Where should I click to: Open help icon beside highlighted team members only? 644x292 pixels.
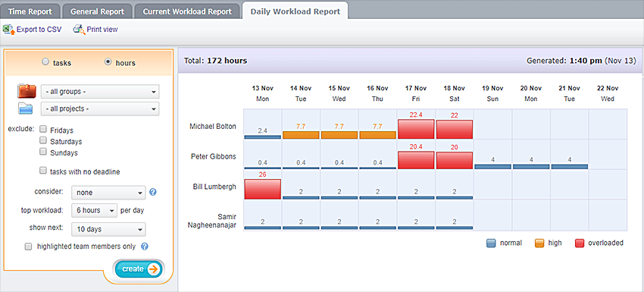(144, 246)
